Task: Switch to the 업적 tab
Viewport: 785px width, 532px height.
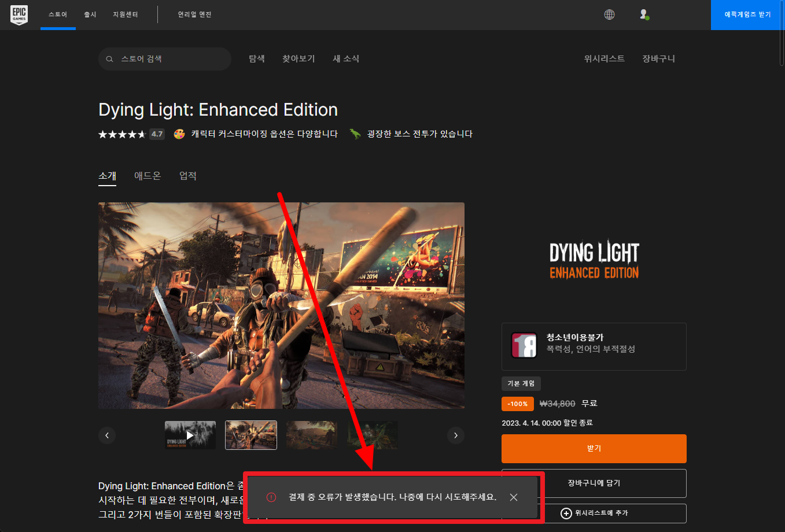Action: click(x=188, y=176)
